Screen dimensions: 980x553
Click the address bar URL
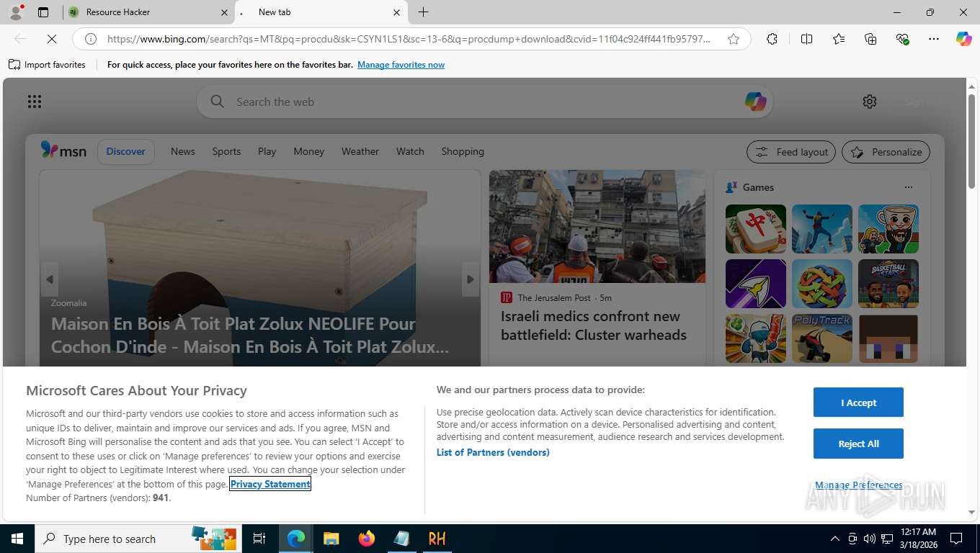409,39
